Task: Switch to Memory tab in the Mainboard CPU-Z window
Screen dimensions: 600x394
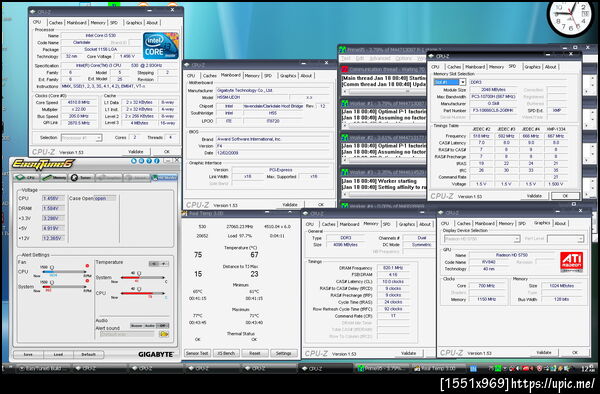Action: tap(252, 75)
